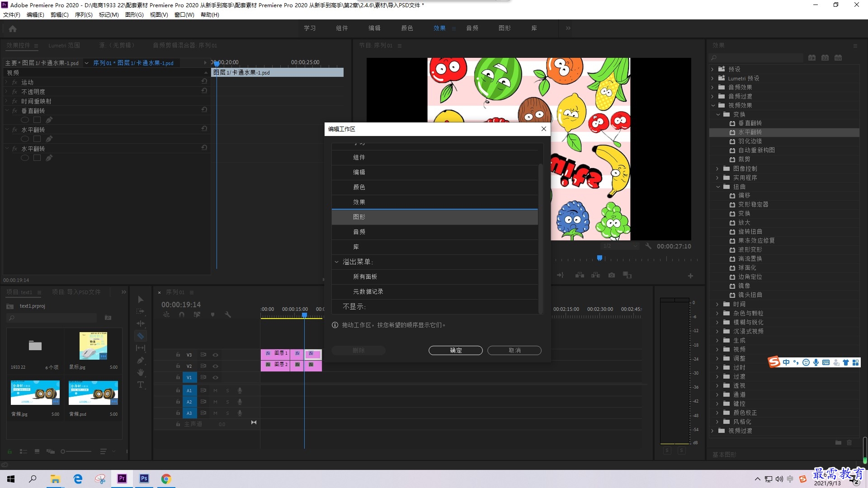Select 图形 workspace in dialog list
868x488 pixels.
point(435,217)
